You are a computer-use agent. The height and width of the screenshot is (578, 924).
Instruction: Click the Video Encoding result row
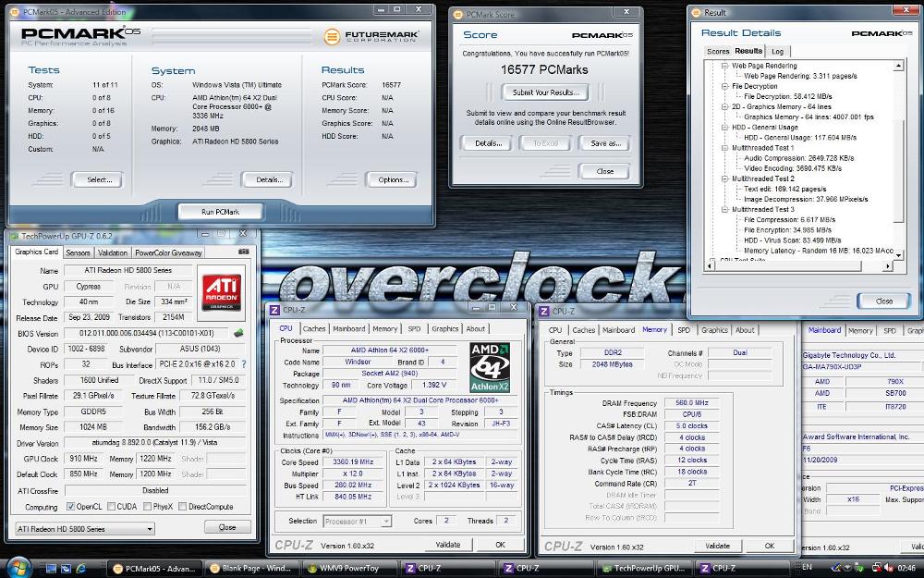coord(793,168)
